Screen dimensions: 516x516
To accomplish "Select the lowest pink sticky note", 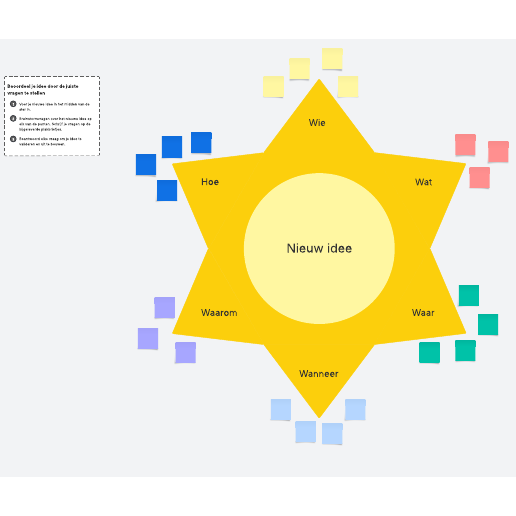I will pyautogui.click(x=479, y=178).
